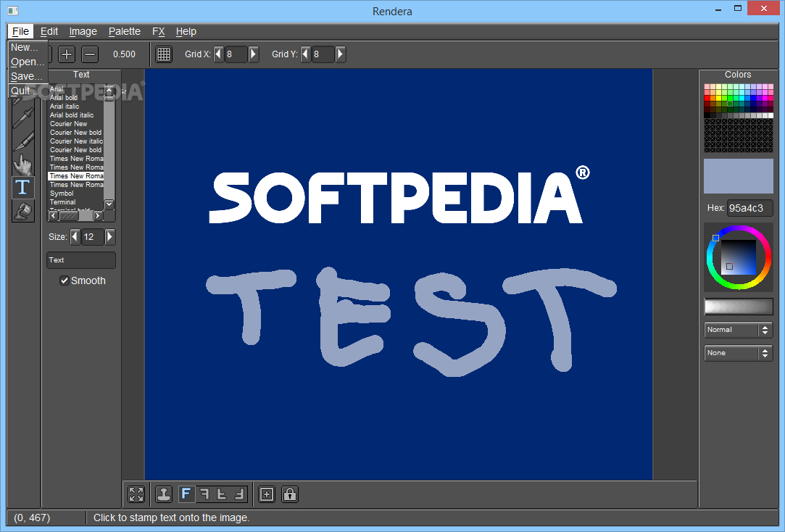Image resolution: width=785 pixels, height=532 pixels.
Task: Select 'Arial bold italic' font
Action: click(x=75, y=115)
